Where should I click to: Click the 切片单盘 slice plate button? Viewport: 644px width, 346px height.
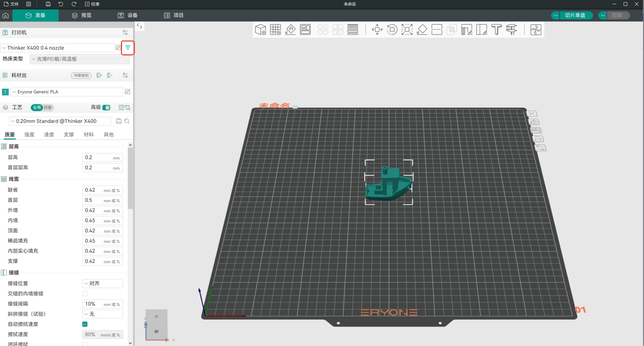coord(575,15)
